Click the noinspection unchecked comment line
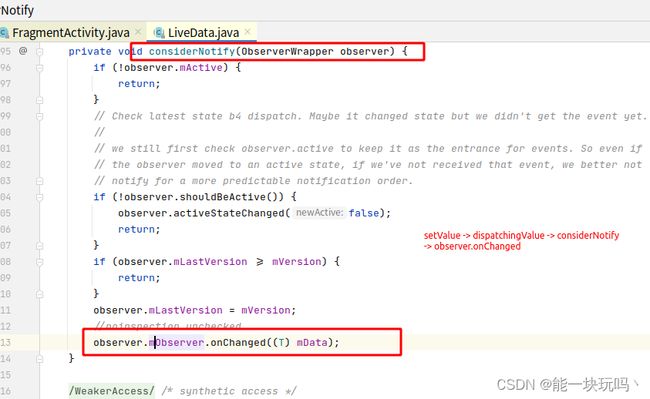The width and height of the screenshot is (650, 399). point(167,326)
